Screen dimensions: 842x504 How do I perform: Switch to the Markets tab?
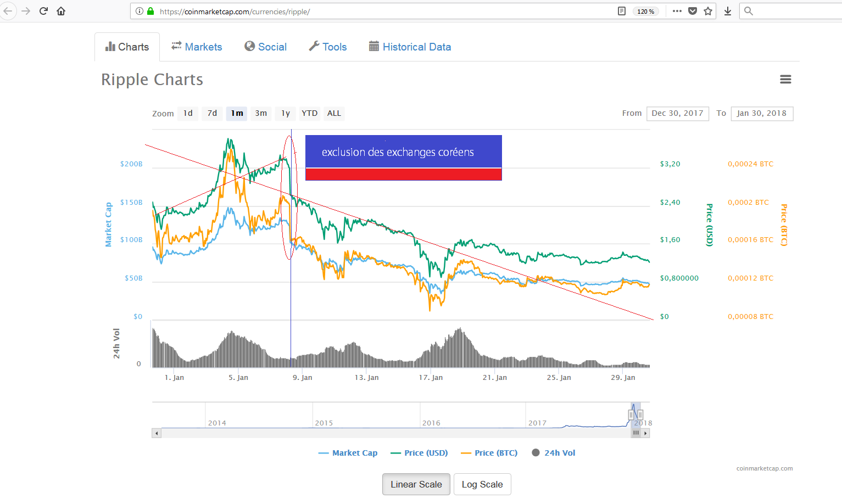click(x=203, y=47)
